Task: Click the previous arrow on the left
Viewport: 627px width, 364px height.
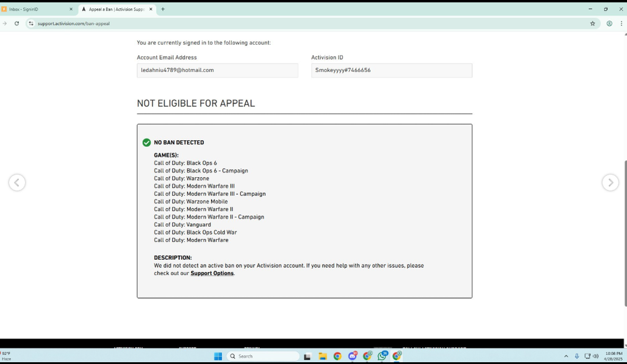Action: pyautogui.click(x=17, y=182)
